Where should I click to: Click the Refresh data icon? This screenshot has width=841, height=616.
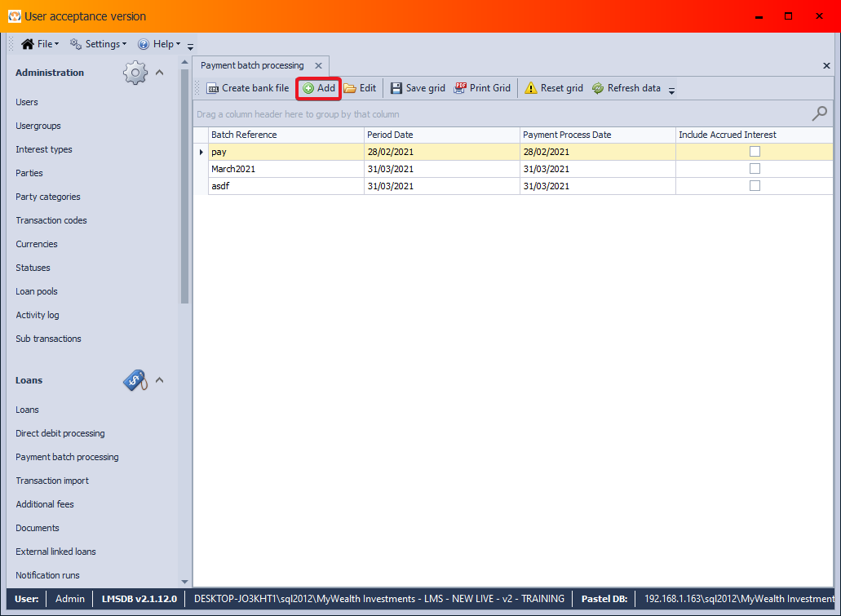[598, 88]
